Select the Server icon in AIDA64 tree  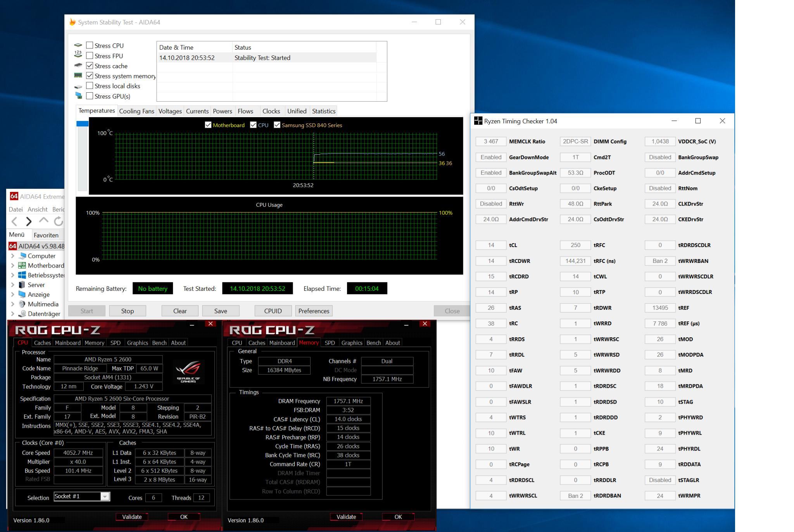[22, 285]
